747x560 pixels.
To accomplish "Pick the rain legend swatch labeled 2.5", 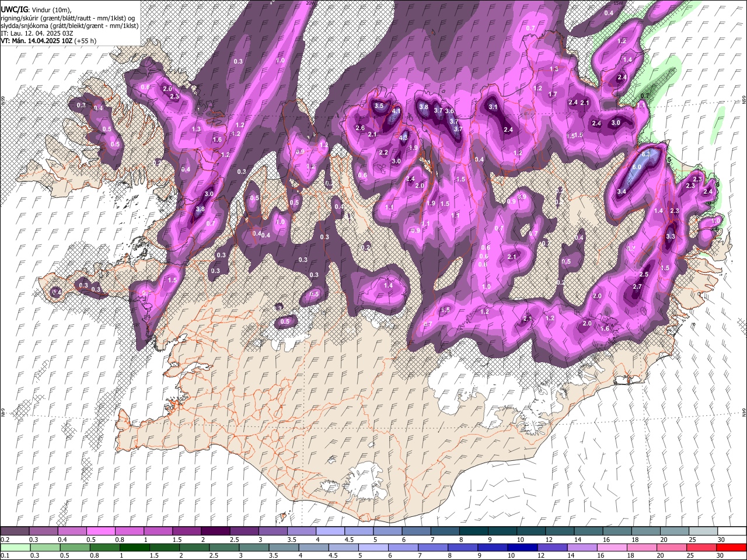I will tap(224, 547).
